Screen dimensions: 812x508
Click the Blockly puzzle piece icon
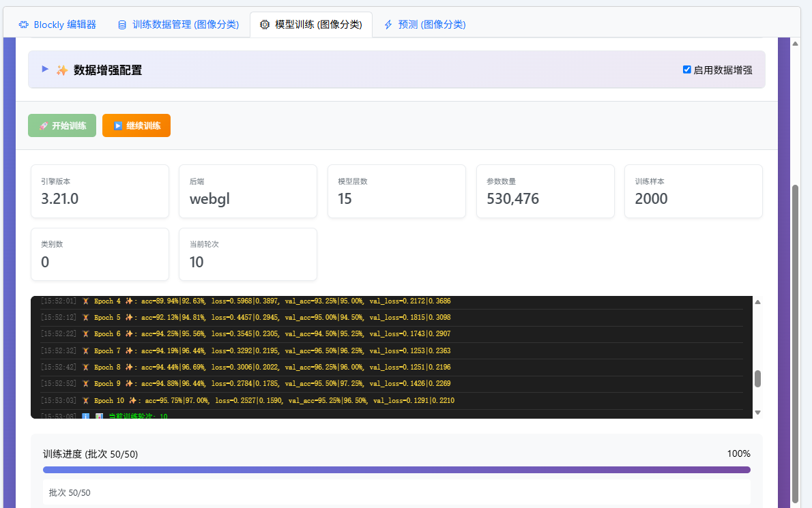(x=23, y=25)
